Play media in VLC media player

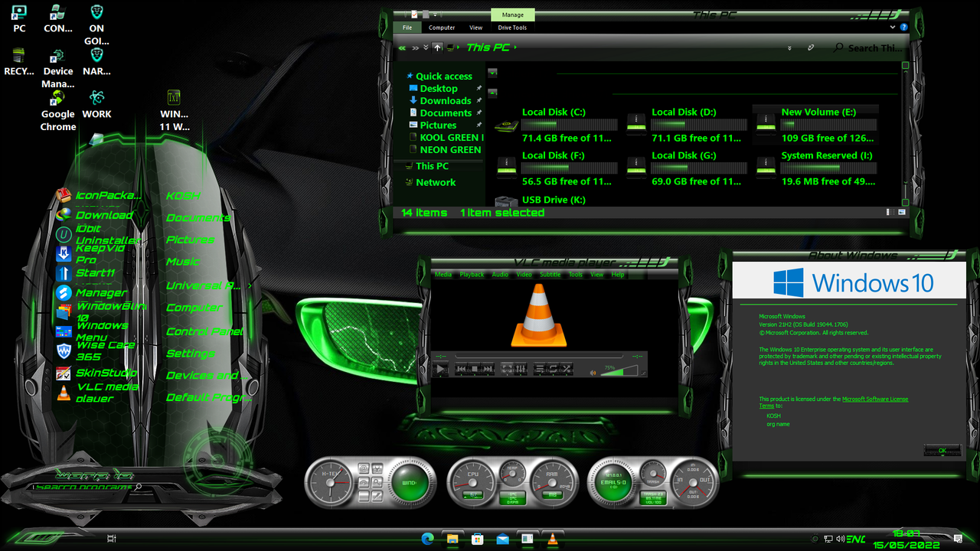[x=440, y=369]
